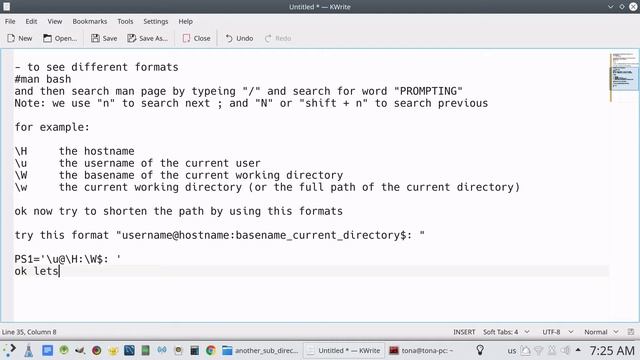
Task: Click the Save toolbar button
Action: pyautogui.click(x=104, y=38)
